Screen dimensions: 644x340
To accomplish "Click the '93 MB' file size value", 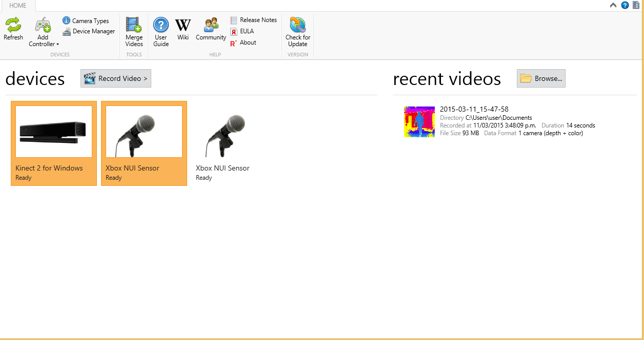I will (x=471, y=133).
